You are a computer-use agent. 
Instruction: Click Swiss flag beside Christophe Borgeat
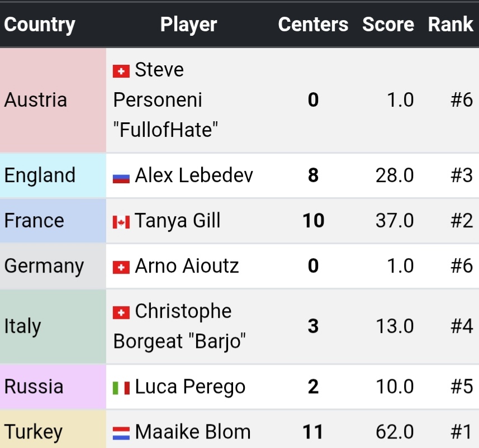pos(121,312)
